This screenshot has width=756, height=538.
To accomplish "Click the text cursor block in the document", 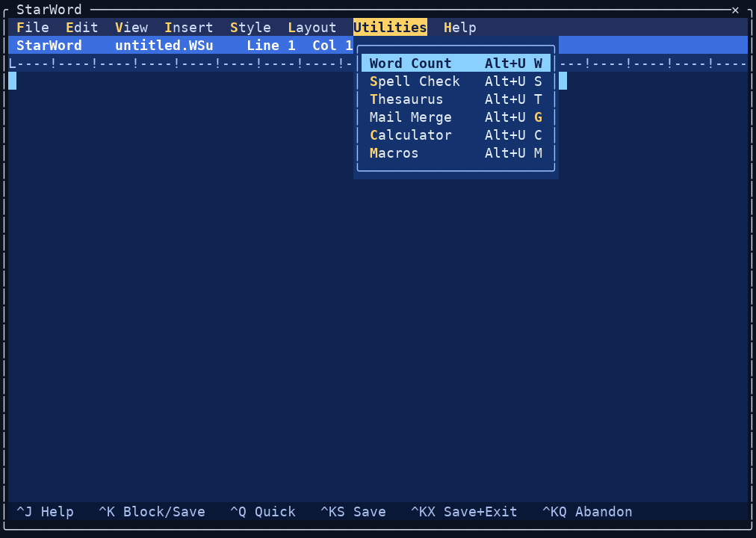I will pyautogui.click(x=12, y=81).
